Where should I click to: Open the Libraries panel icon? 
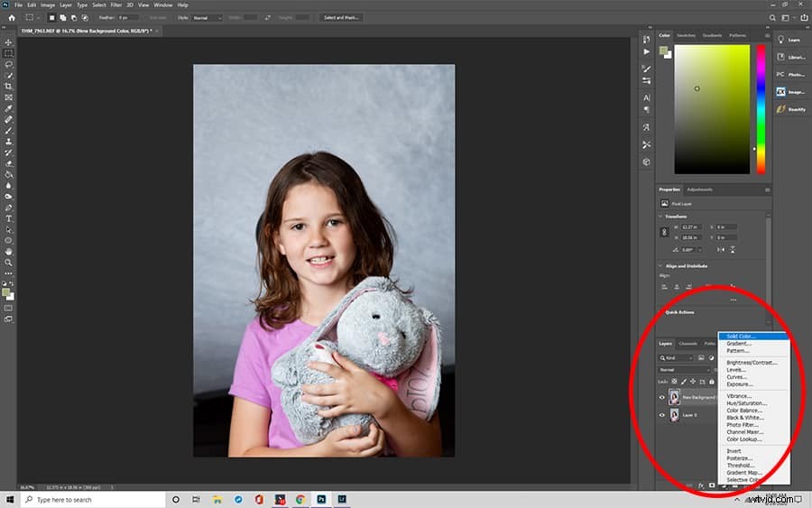781,57
